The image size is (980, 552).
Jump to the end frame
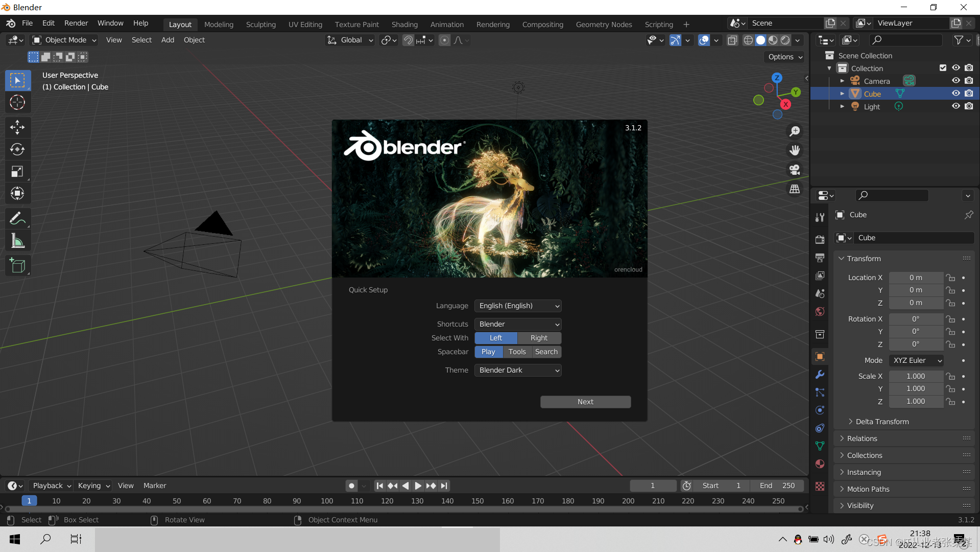[444, 486]
